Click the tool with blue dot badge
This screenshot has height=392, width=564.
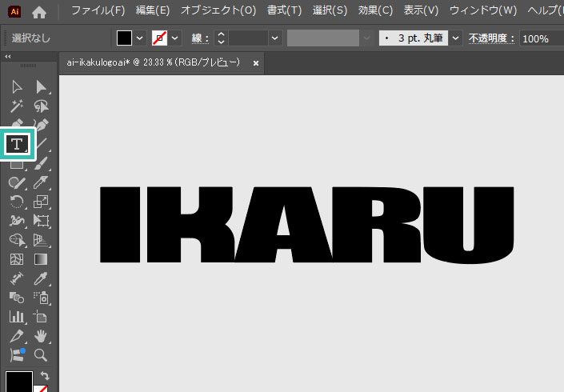[17, 355]
